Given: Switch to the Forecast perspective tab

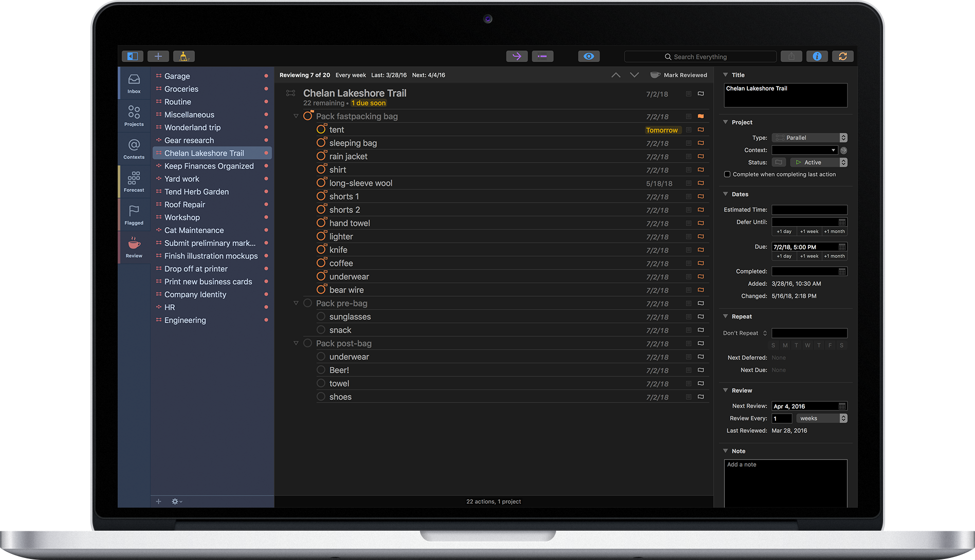Looking at the screenshot, I should point(134,181).
